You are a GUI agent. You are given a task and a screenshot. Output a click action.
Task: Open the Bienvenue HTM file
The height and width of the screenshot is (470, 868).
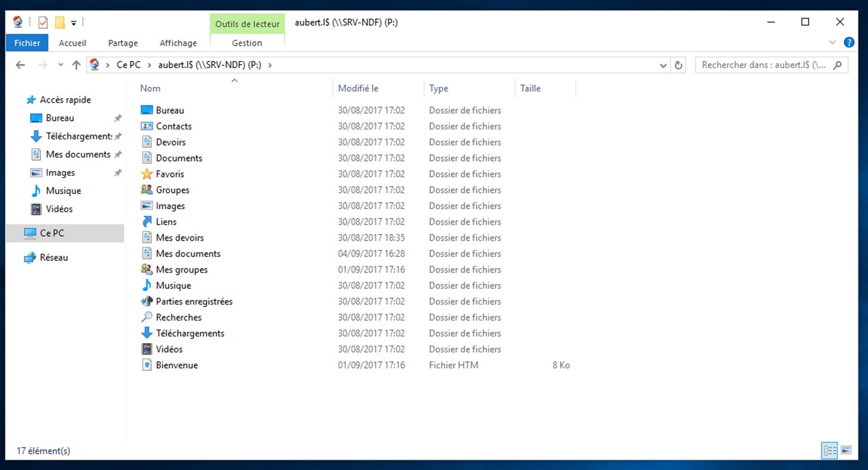pos(176,365)
